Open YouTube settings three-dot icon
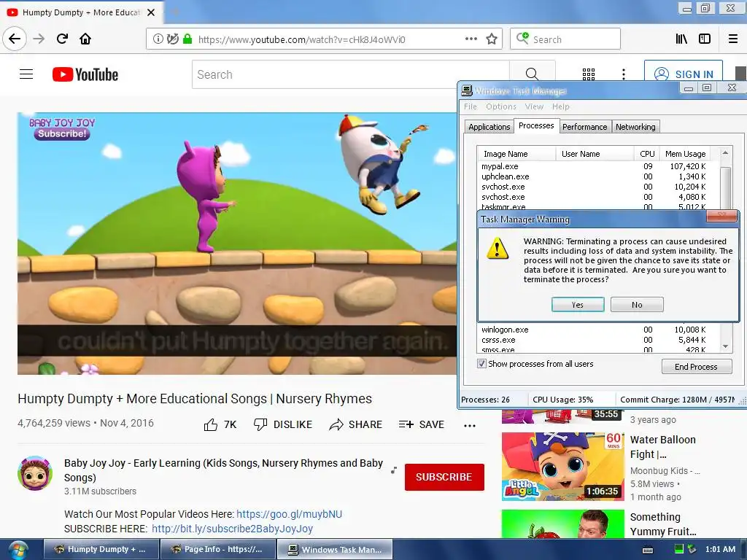The height and width of the screenshot is (560, 747). [x=624, y=74]
